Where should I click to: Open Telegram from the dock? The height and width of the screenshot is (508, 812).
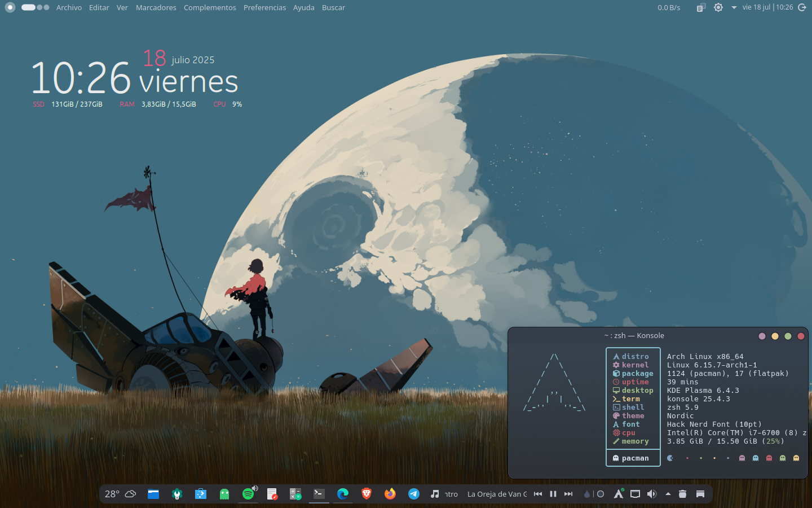click(414, 494)
